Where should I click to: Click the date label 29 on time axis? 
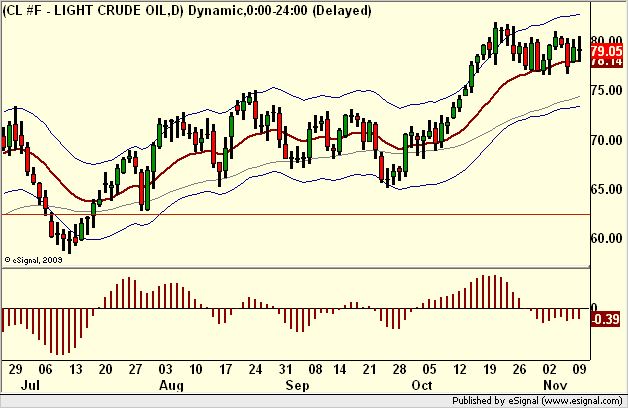point(15,369)
